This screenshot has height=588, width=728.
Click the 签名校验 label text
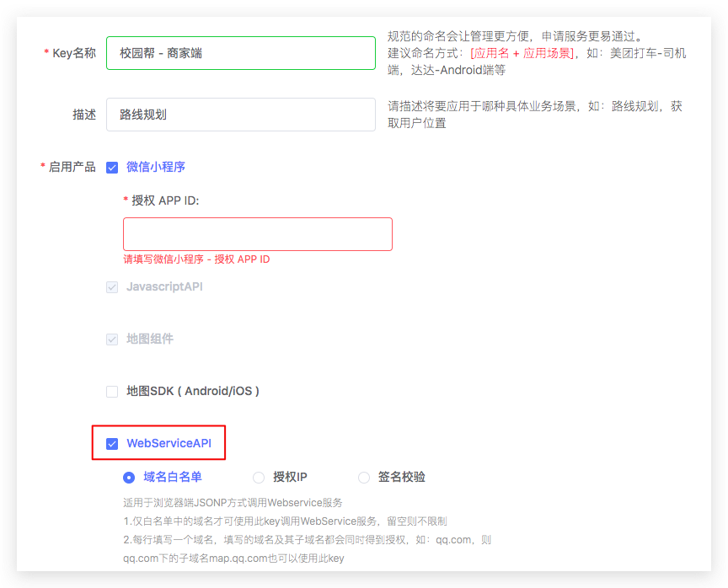tap(402, 477)
